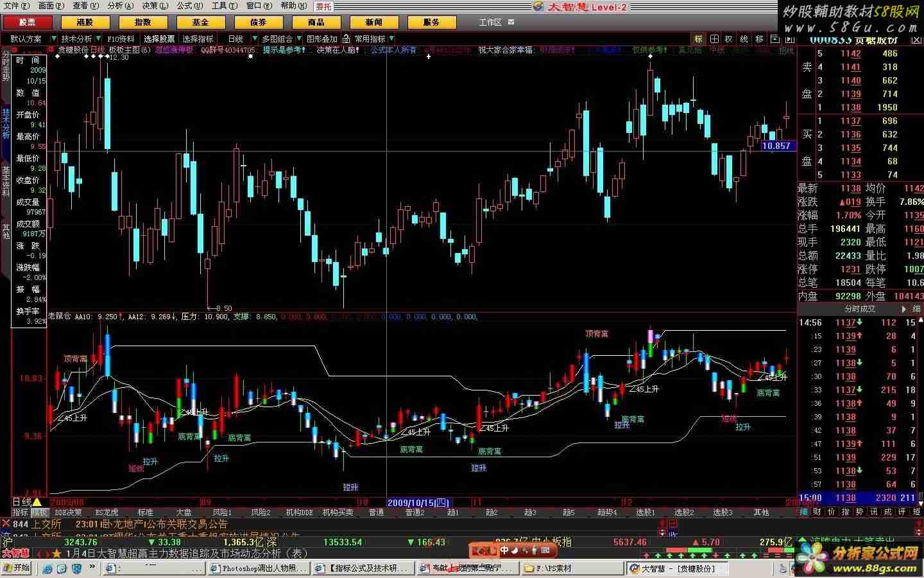The height and width of the screenshot is (578, 924).
Task: Switch to the 大盘 indicator tab
Action: [184, 512]
